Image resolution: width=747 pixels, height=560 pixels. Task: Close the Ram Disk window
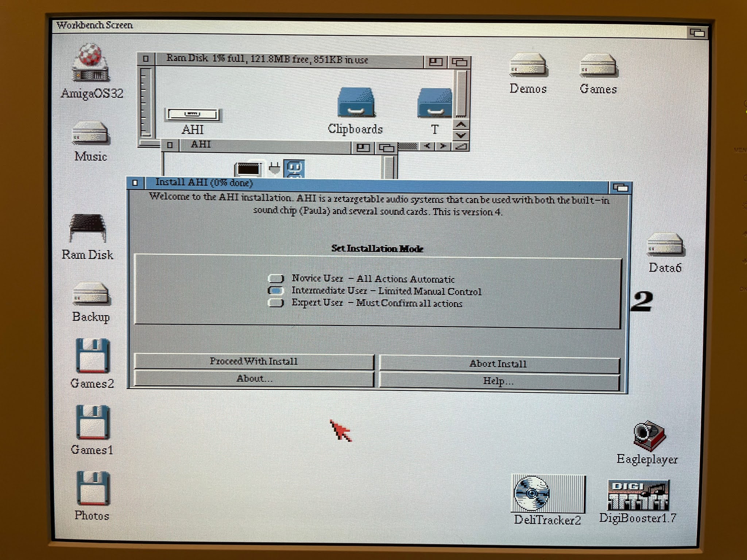(146, 58)
